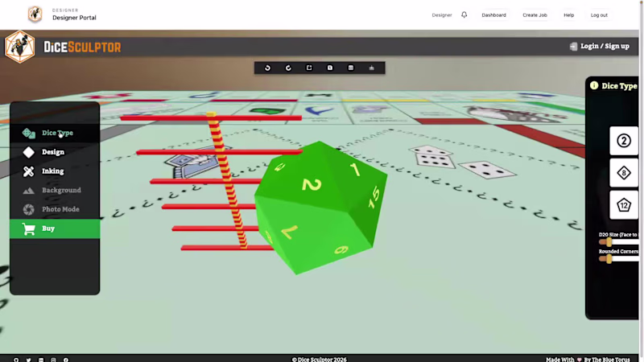Viewport: 644px width, 362px height.
Task: Click the D20 Size slider handle
Action: tap(609, 242)
